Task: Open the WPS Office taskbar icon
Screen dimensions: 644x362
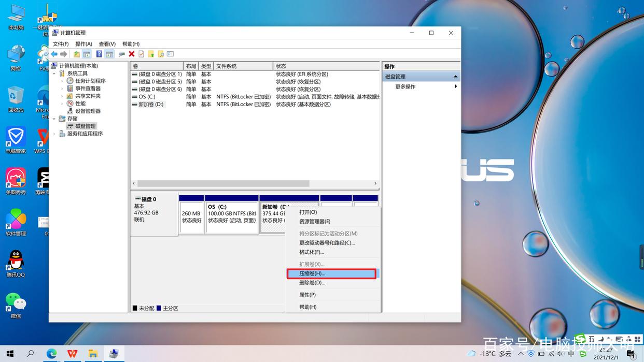Action: [72, 354]
